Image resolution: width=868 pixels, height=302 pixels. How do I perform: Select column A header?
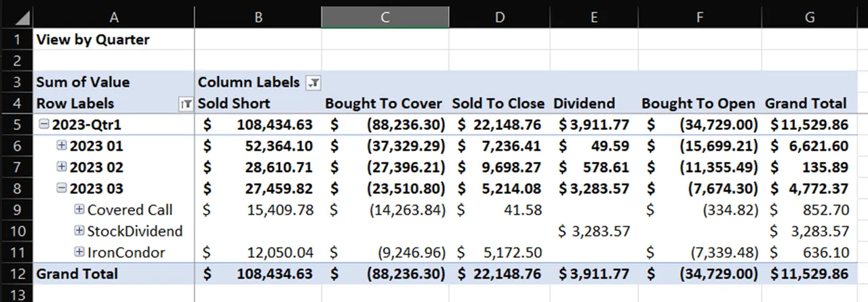[114, 18]
